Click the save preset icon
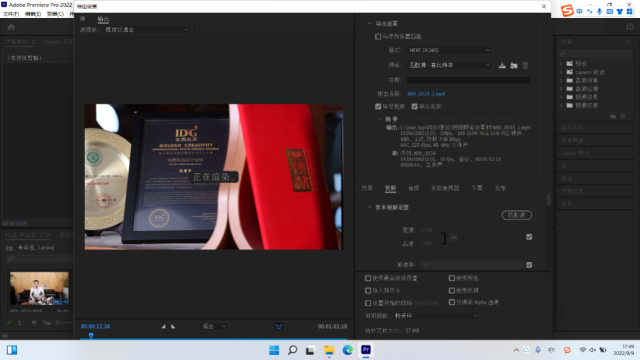The width and height of the screenshot is (640, 360). pos(502,65)
